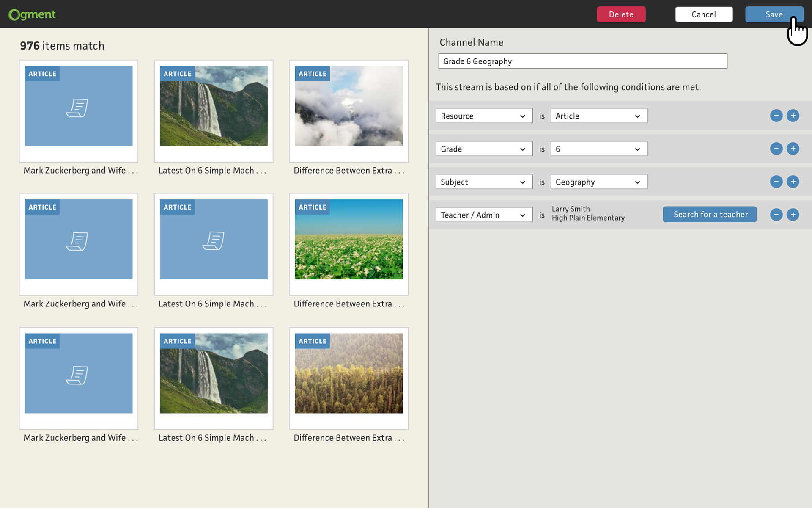Click Search for a teacher button
The height and width of the screenshot is (508, 812).
coord(710,214)
